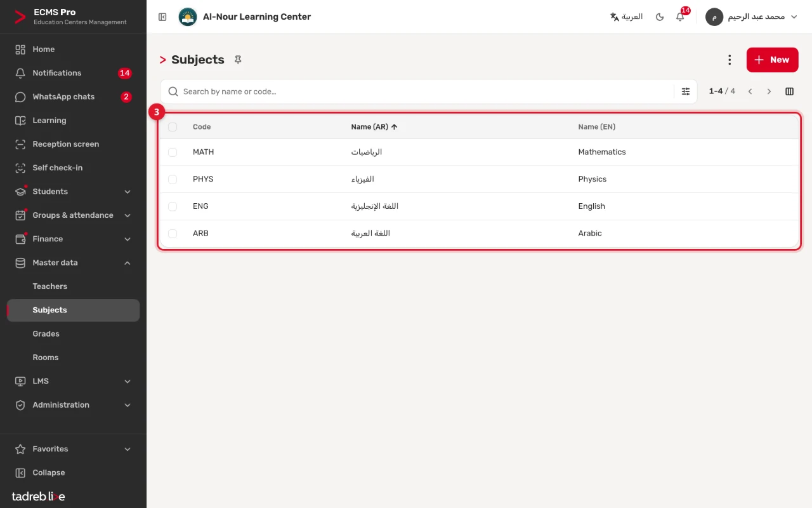The width and height of the screenshot is (812, 508).
Task: Open the notification bell in header
Action: 680,17
